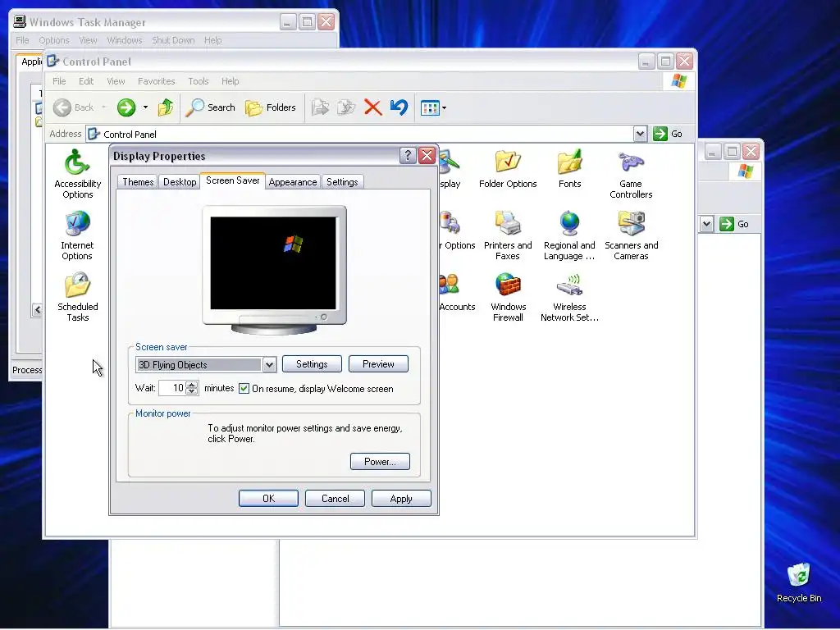Open Scanners and Cameras icon
The height and width of the screenshot is (630, 840).
click(x=631, y=235)
